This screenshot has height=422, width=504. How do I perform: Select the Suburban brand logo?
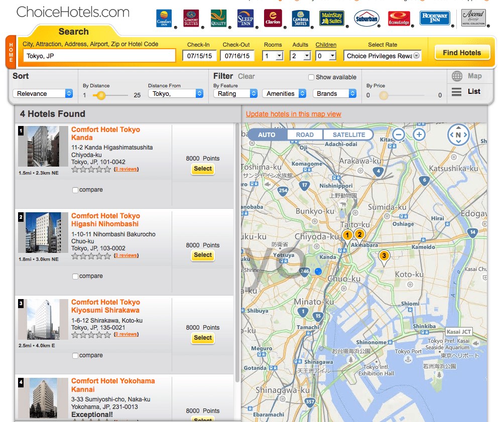click(366, 19)
